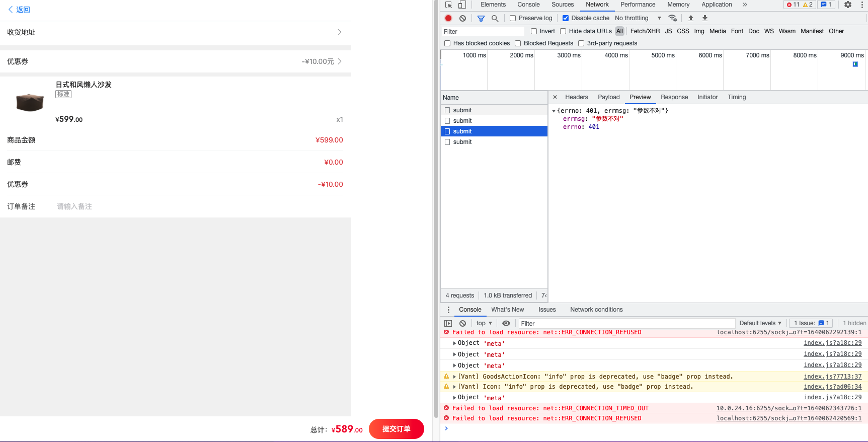Open the Headers tab of the request
Image resolution: width=868 pixels, height=442 pixels.
[576, 97]
